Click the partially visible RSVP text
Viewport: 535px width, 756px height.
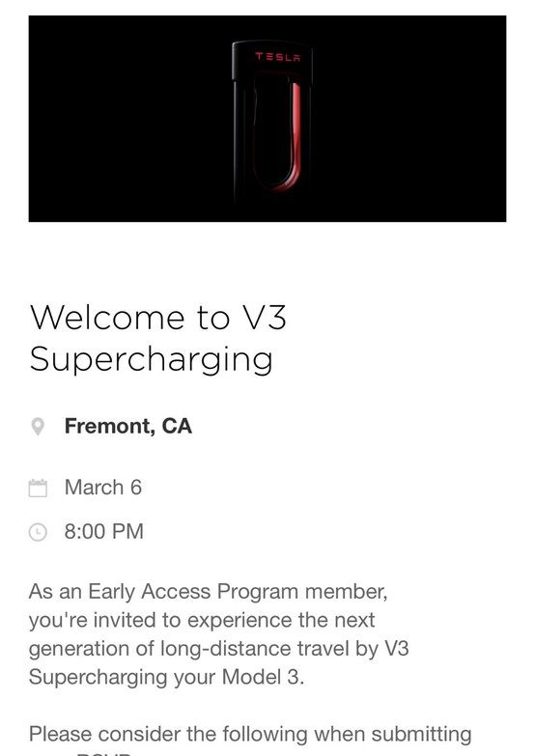click(x=103, y=753)
